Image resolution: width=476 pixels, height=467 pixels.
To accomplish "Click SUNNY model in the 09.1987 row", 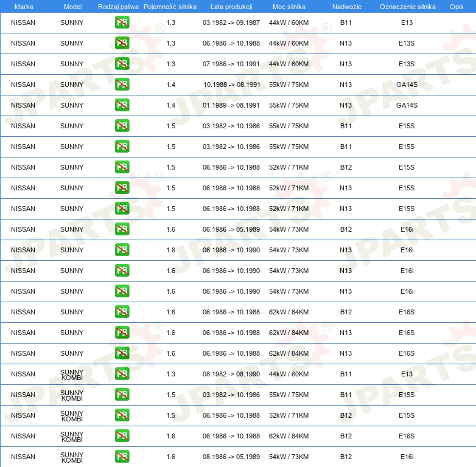I will click(x=72, y=22).
